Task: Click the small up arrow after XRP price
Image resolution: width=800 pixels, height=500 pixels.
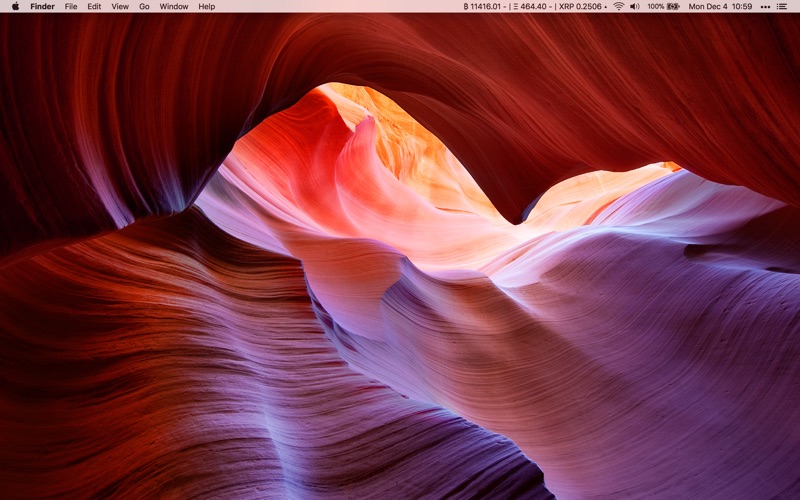Action: pos(606,7)
